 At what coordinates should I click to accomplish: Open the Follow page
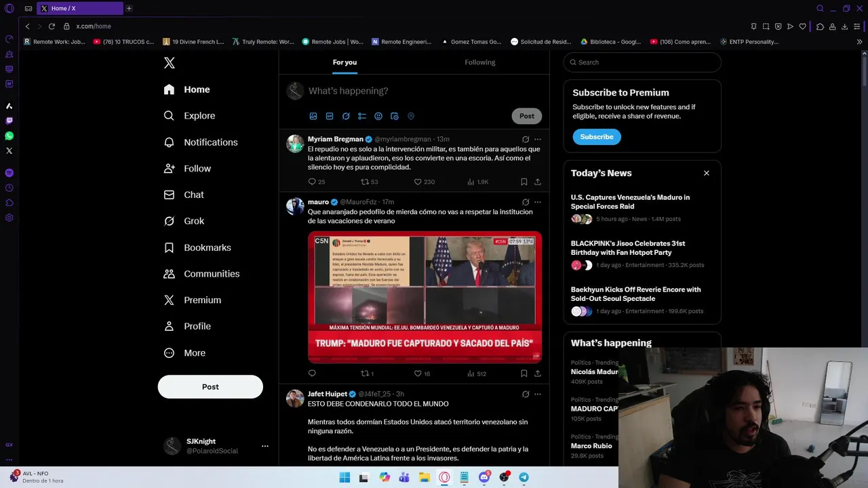coord(188,169)
